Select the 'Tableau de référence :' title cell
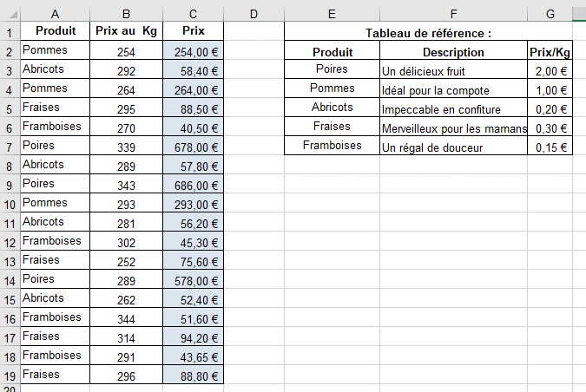Viewport: 586px width, 392px height. pos(428,33)
